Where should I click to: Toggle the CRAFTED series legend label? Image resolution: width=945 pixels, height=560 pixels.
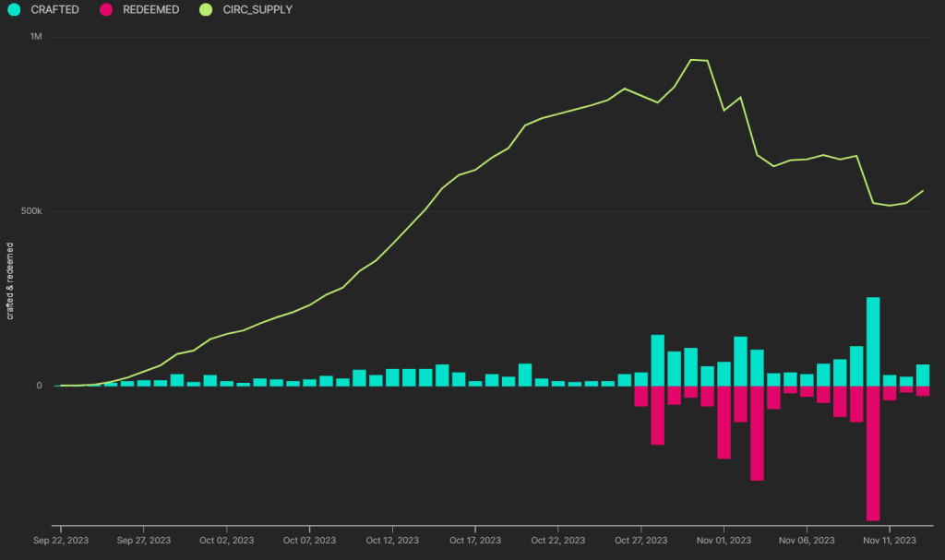(x=54, y=9)
